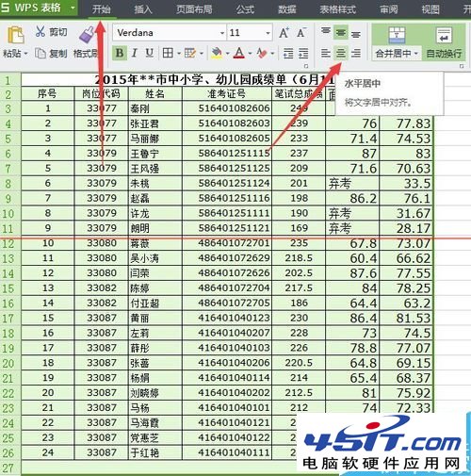This screenshot has height=476, width=471.
Task: Toggle horizontal center alignment
Action: click(x=341, y=53)
